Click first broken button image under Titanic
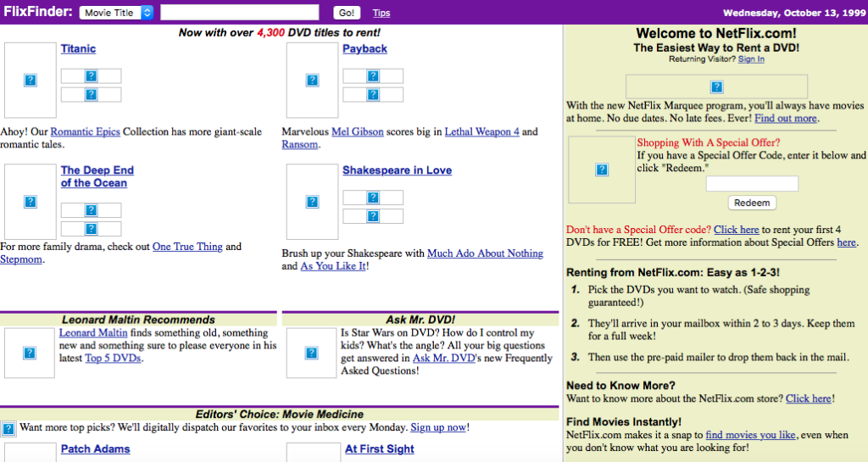 91,76
